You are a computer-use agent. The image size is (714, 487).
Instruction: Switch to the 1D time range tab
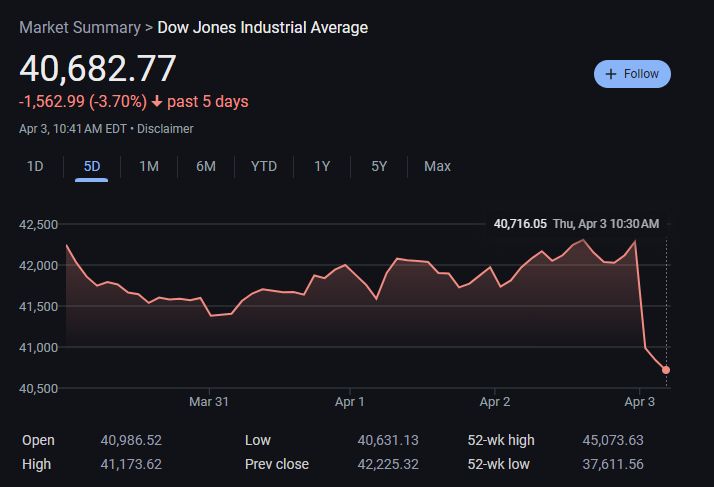pos(35,166)
